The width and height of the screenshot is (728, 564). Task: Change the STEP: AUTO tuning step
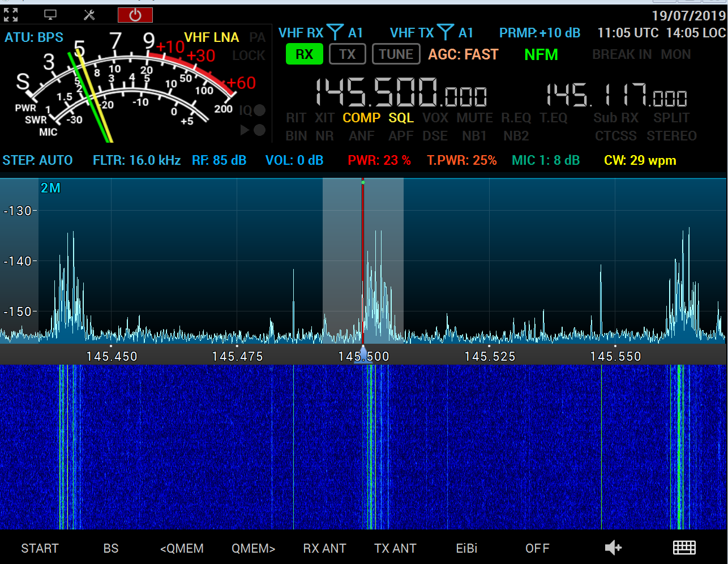point(37,160)
